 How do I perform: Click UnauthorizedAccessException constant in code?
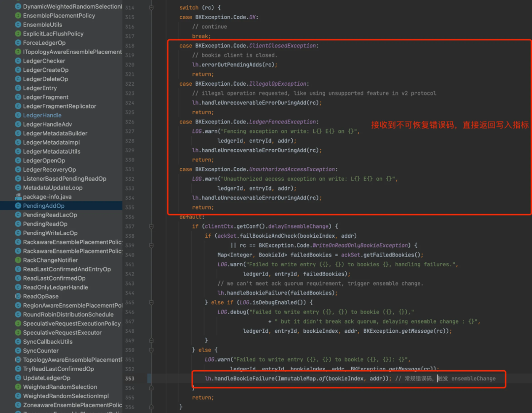[292, 169]
